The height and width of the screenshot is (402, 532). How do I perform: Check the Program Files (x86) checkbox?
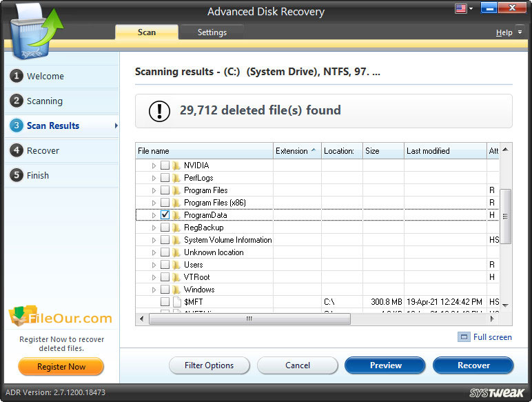165,203
